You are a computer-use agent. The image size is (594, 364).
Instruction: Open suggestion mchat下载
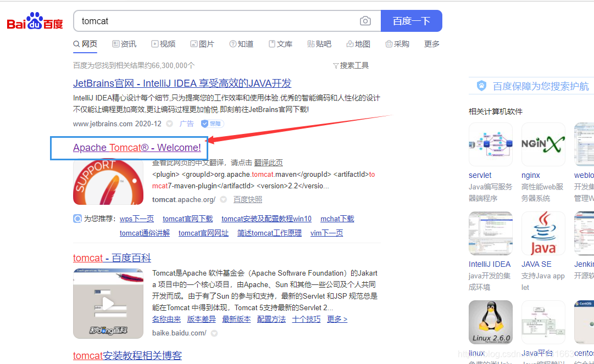click(337, 219)
